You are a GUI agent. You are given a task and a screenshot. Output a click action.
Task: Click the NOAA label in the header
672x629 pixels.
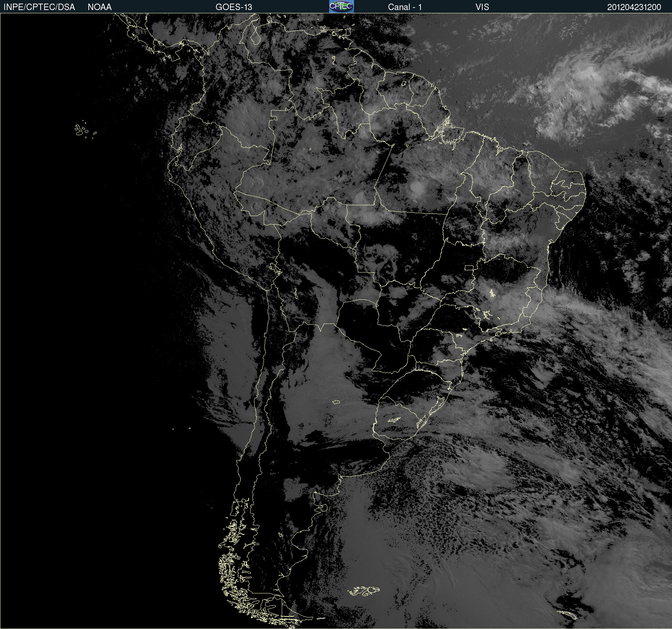100,7
